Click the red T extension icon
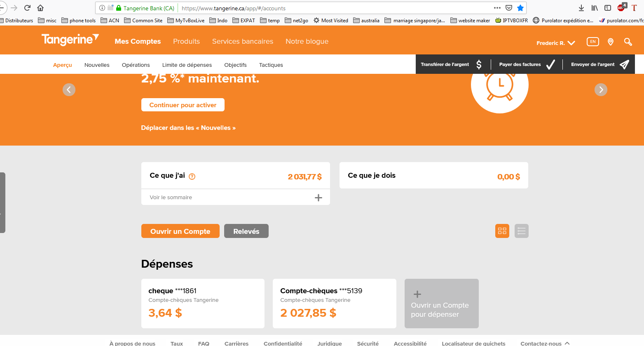The height and width of the screenshot is (346, 644). point(634,8)
